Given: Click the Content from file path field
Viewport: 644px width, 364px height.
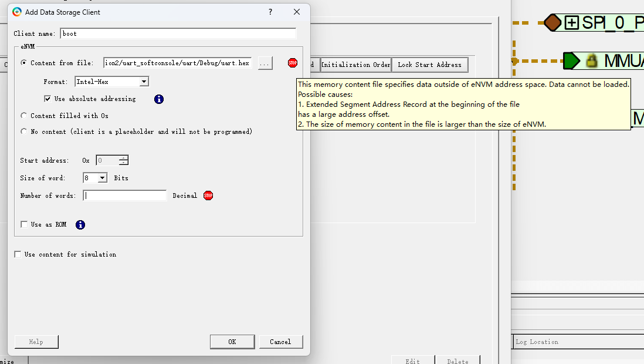Looking at the screenshot, I should click(x=178, y=63).
